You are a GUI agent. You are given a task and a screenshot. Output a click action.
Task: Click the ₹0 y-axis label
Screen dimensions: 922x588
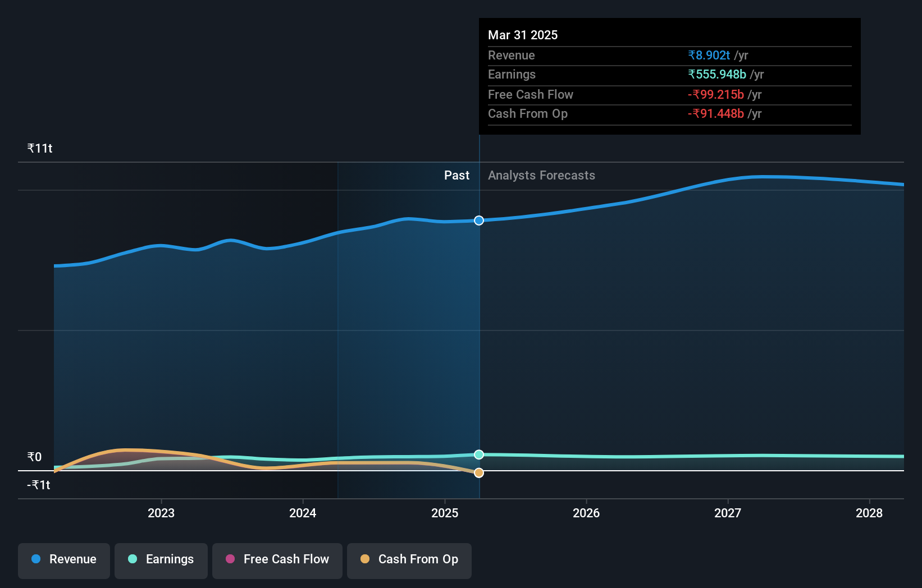click(x=34, y=457)
